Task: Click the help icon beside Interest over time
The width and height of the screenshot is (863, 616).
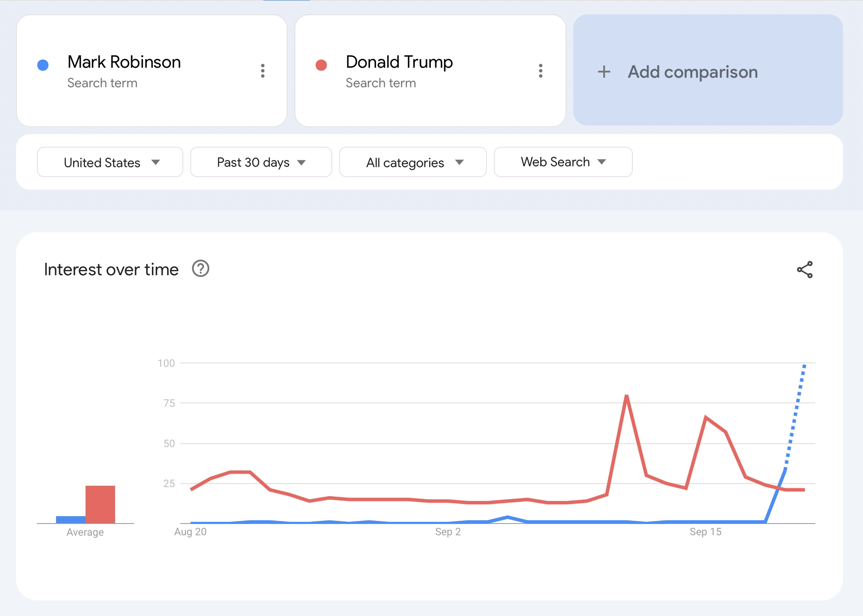Action: click(201, 269)
